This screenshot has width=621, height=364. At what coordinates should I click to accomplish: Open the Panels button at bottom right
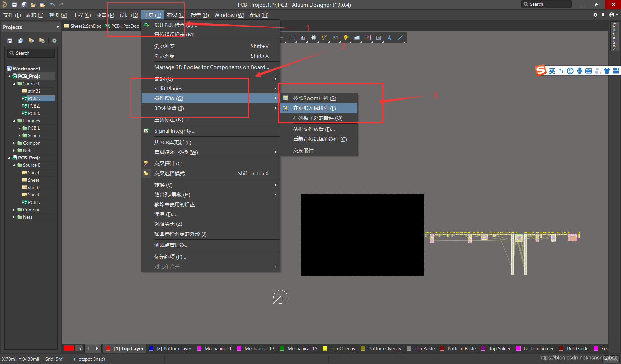point(611,359)
